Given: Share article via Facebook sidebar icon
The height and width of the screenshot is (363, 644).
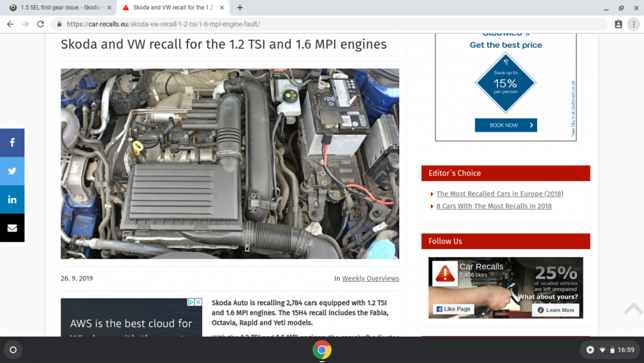Looking at the screenshot, I should pos(12,142).
